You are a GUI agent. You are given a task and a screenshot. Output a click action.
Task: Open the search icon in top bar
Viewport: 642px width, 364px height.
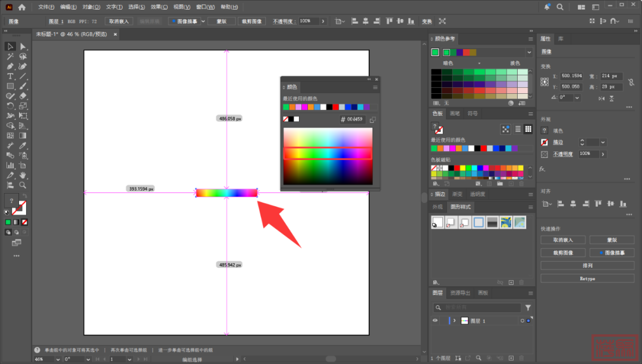point(560,7)
